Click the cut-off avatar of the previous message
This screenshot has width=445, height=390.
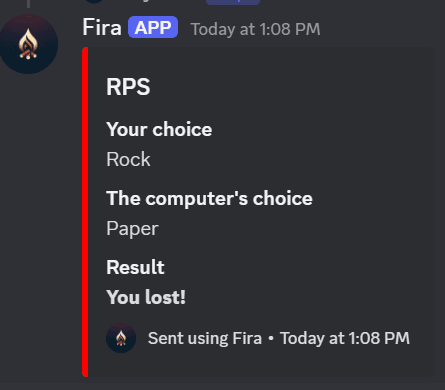click(94, 1)
